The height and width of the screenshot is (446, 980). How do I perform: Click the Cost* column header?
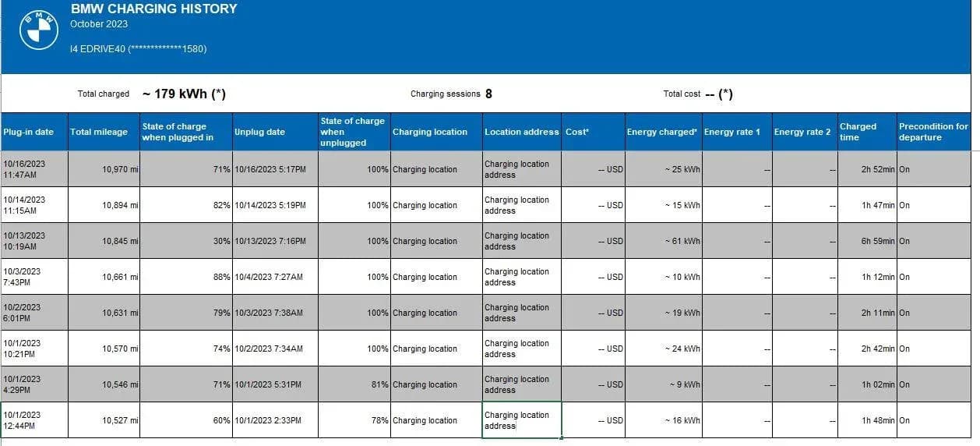coord(594,132)
